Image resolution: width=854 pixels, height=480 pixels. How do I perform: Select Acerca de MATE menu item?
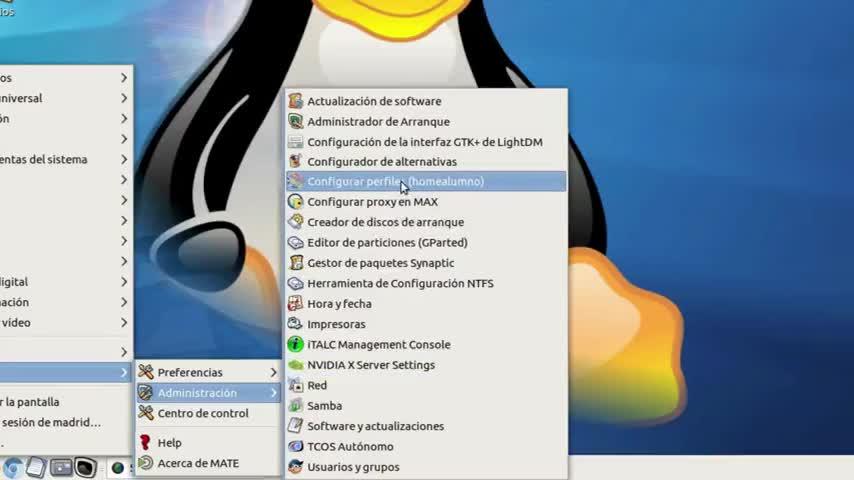[x=208, y=463]
